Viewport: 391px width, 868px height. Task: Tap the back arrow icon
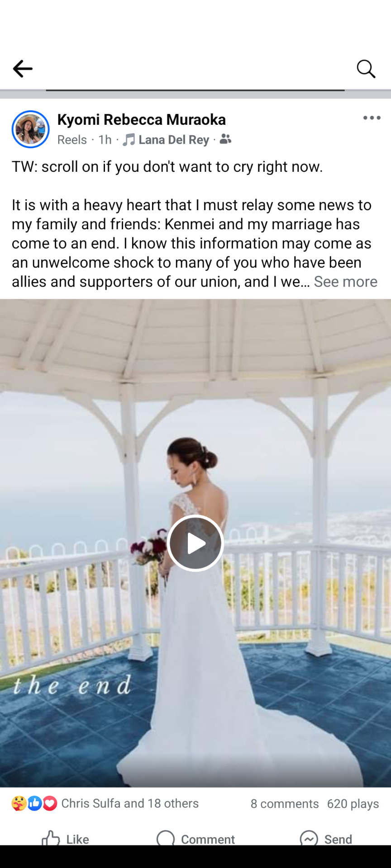(23, 69)
